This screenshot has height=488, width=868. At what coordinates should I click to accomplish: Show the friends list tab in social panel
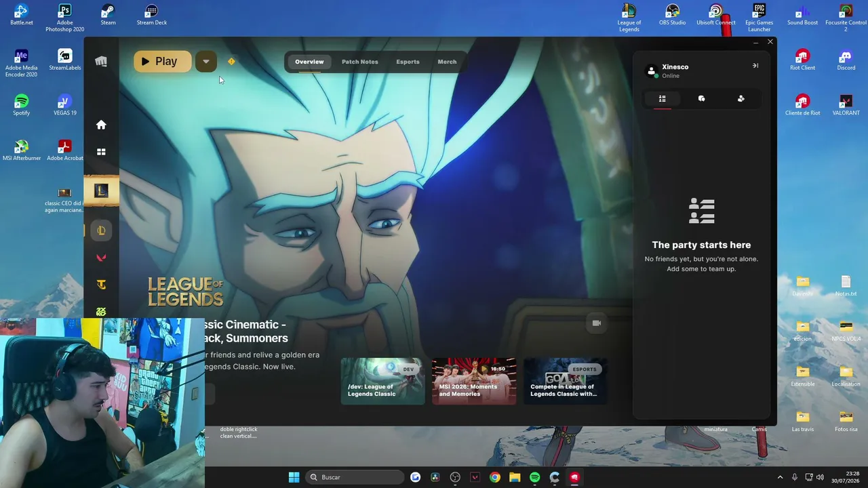(x=663, y=99)
